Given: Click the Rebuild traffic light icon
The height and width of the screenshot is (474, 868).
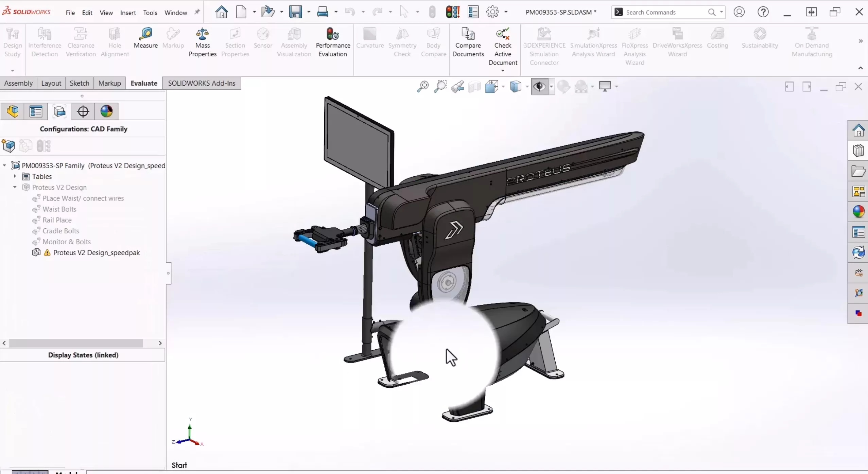Looking at the screenshot, I should [x=452, y=12].
